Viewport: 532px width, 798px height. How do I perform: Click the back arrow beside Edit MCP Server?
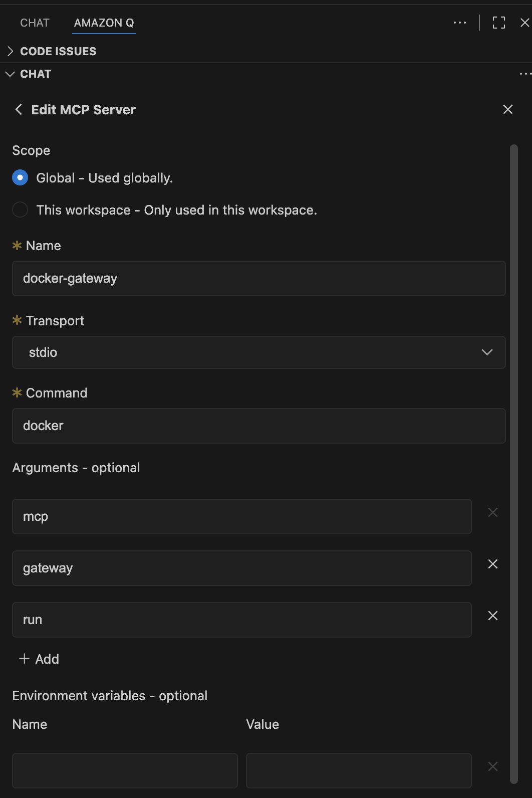click(19, 109)
